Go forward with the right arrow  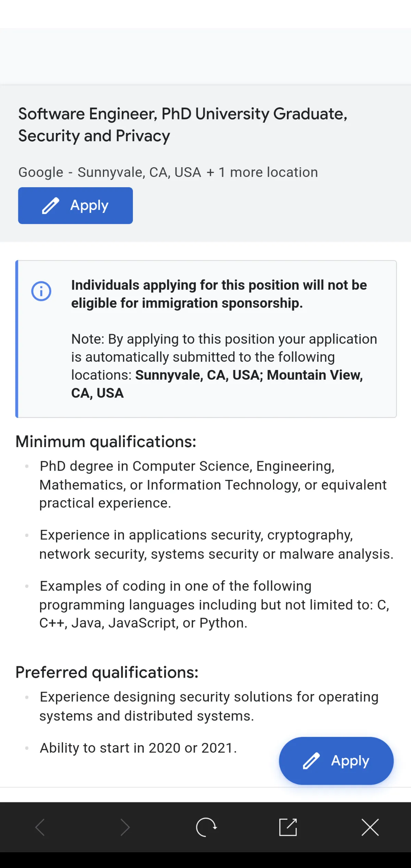125,828
